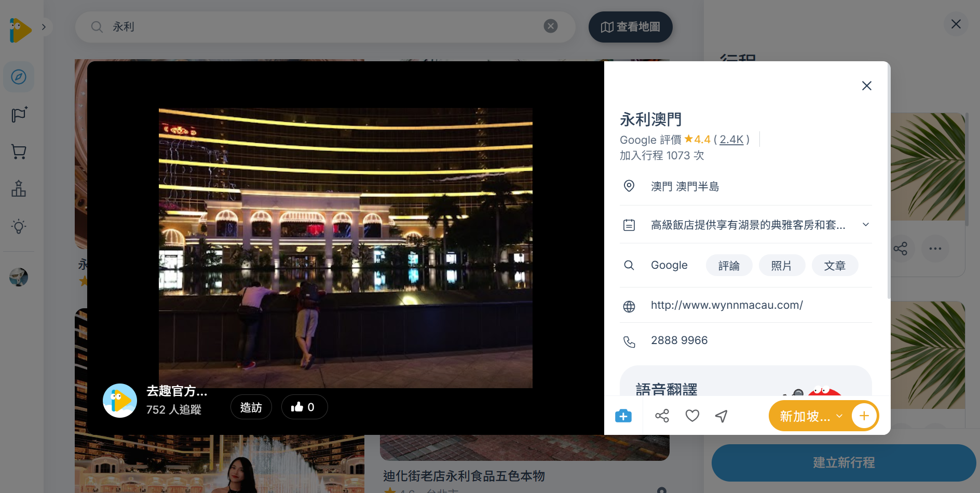Expand the left sidebar with the chevron
The image size is (980, 493).
coord(44,27)
